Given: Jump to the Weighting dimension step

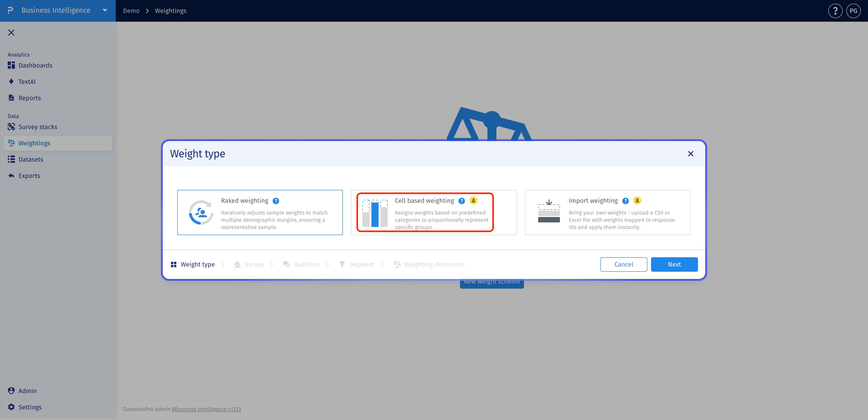Looking at the screenshot, I should [x=429, y=264].
